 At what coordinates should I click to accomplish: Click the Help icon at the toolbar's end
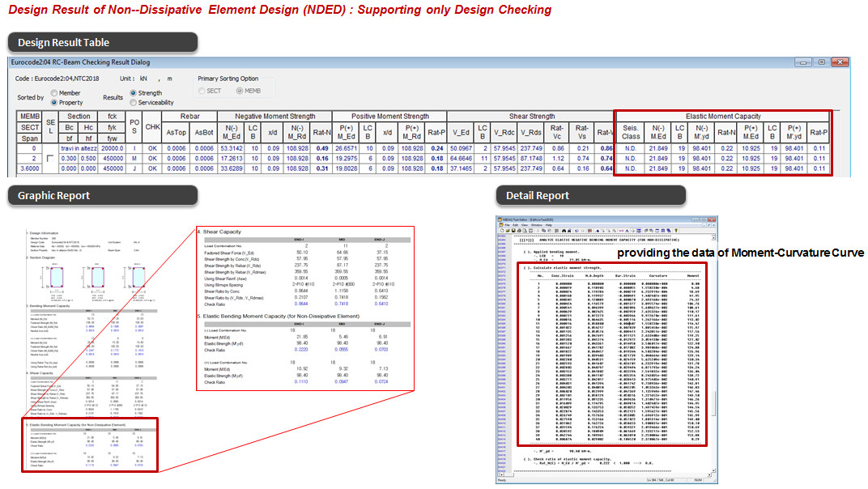pyautogui.click(x=674, y=230)
